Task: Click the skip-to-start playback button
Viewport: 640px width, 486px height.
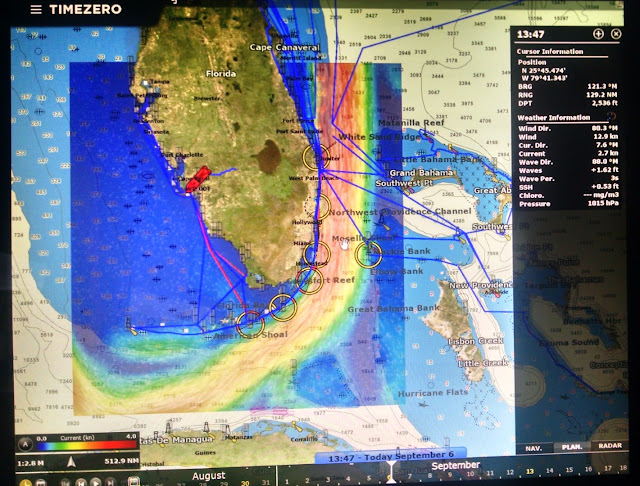Action: (65, 482)
